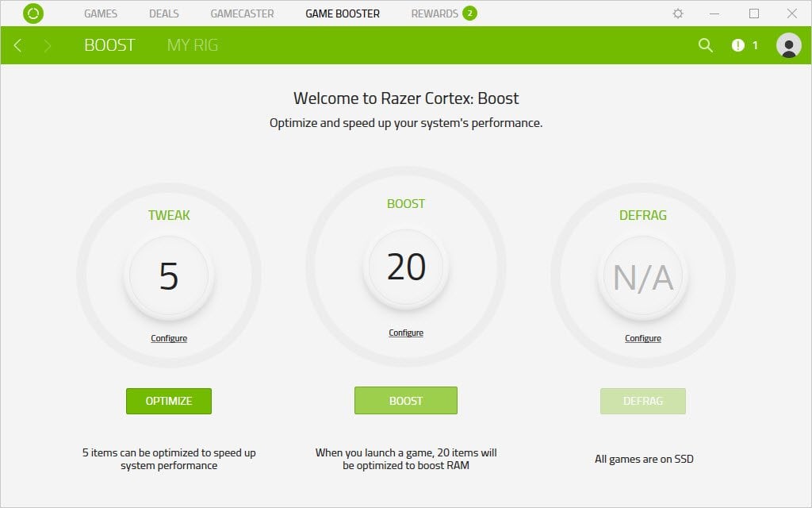Open the notification alert icon
The height and width of the screenshot is (508, 812).
[x=738, y=45]
